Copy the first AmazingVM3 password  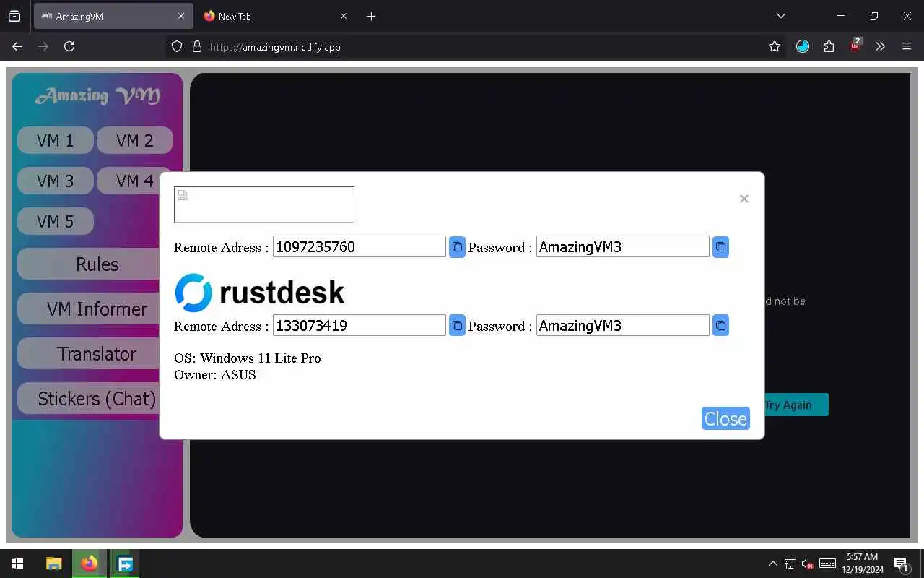[x=720, y=247]
